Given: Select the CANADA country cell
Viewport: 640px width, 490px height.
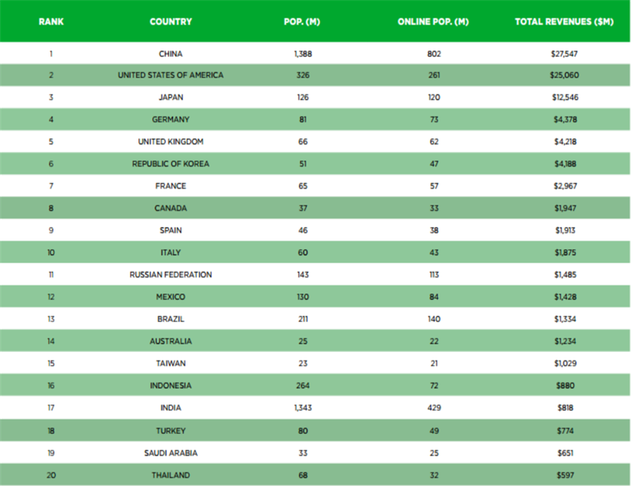Looking at the screenshot, I should (171, 208).
